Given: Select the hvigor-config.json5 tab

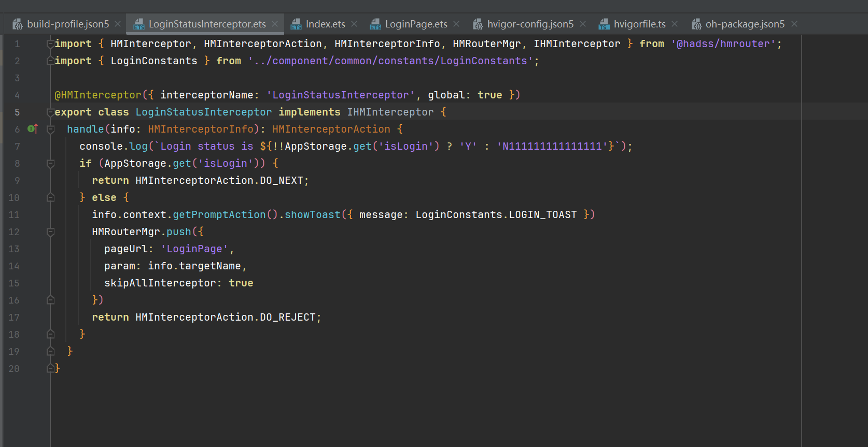Looking at the screenshot, I should point(530,24).
